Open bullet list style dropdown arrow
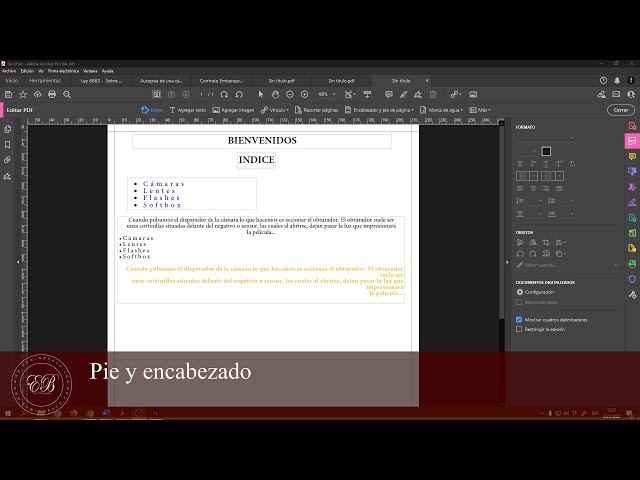Viewport: 640px width, 480px height. pos(534,176)
